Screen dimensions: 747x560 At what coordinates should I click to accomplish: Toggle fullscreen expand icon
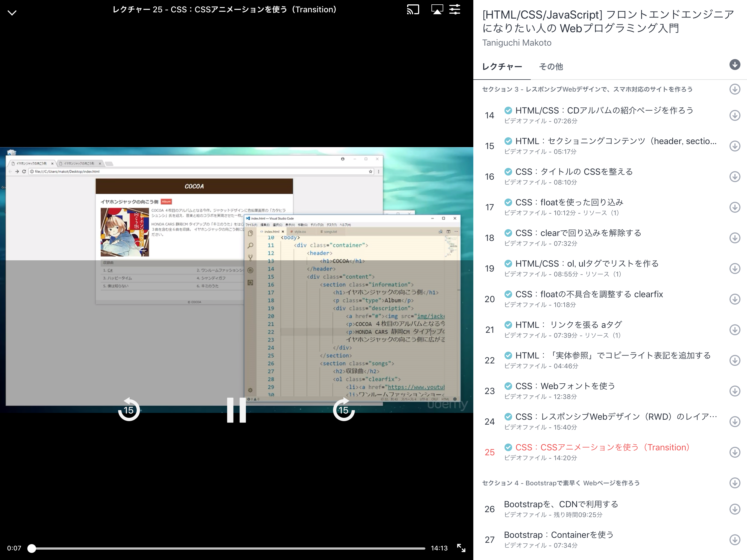point(461,548)
